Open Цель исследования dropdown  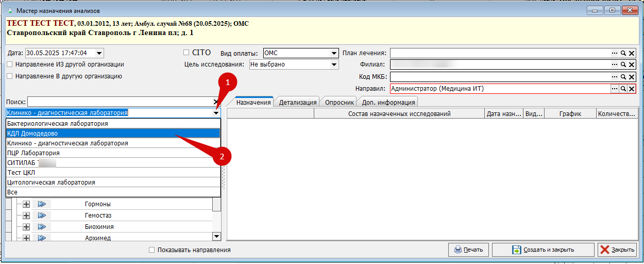tap(334, 65)
